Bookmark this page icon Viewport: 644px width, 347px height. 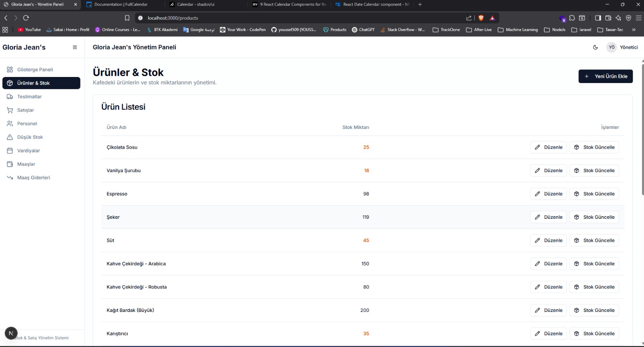pyautogui.click(x=127, y=18)
